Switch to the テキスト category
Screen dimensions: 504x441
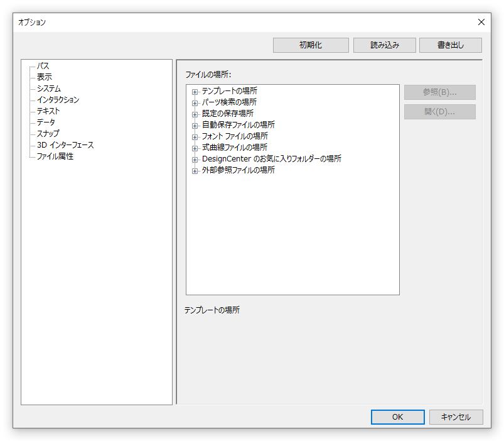pyautogui.click(x=48, y=111)
